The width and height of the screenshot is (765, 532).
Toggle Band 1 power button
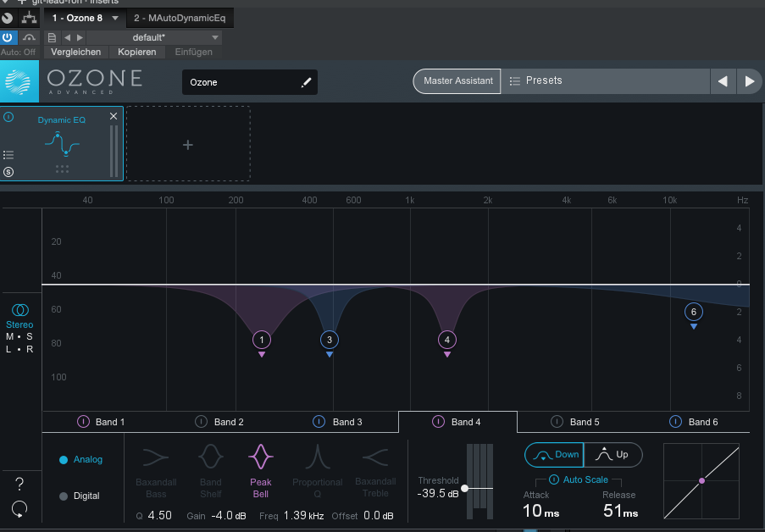83,421
